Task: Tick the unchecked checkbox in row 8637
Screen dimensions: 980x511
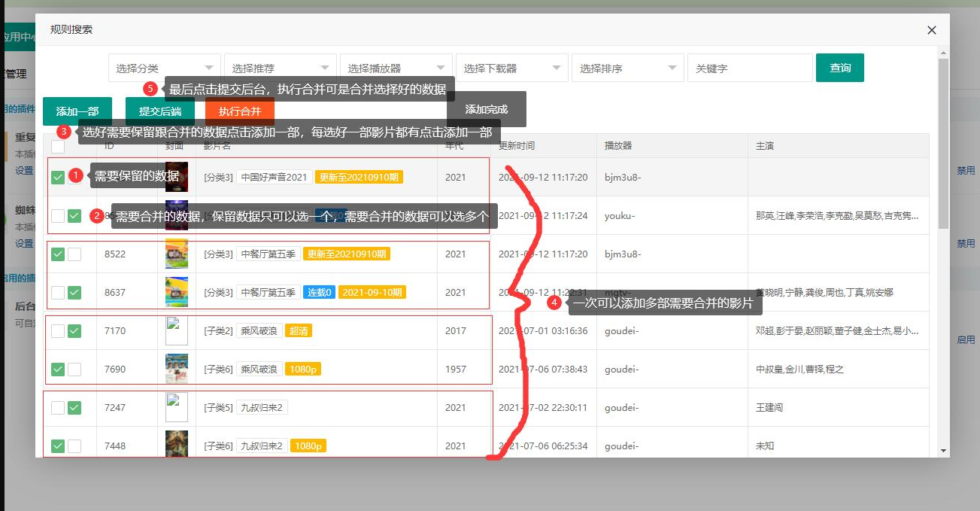Action: point(58,292)
